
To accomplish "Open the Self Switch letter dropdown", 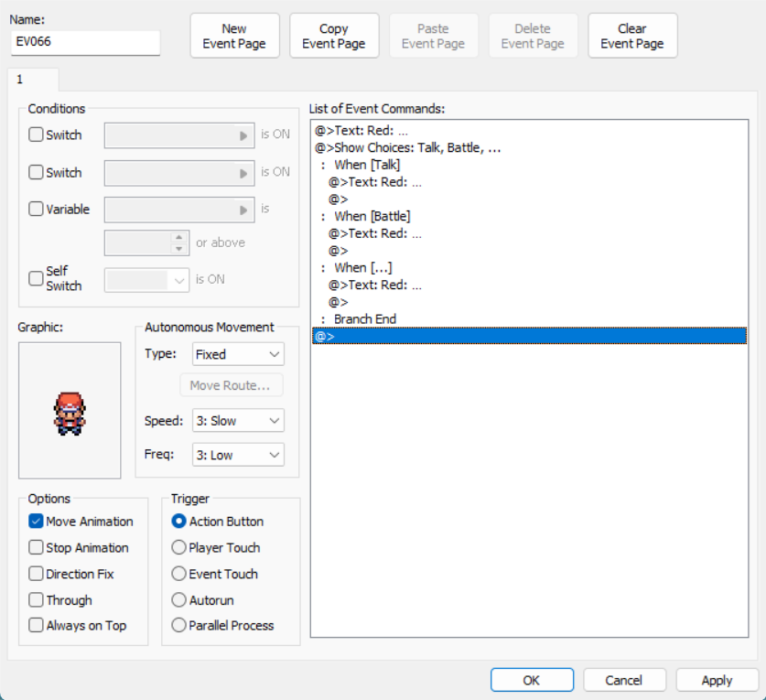I will coord(147,280).
